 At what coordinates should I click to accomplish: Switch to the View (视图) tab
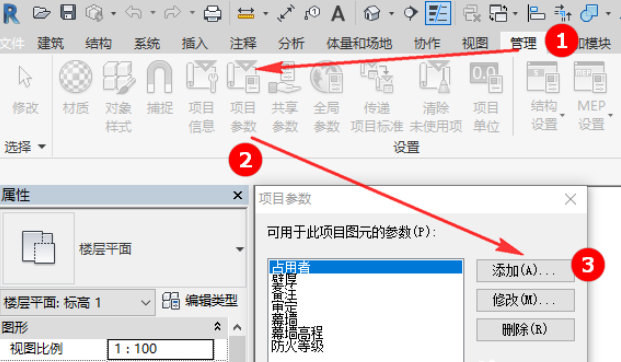click(475, 43)
